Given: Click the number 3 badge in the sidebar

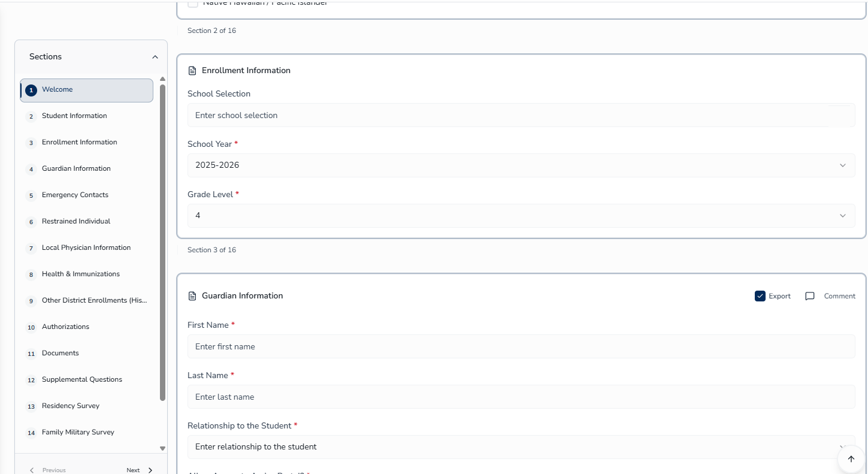Looking at the screenshot, I should click(x=31, y=143).
